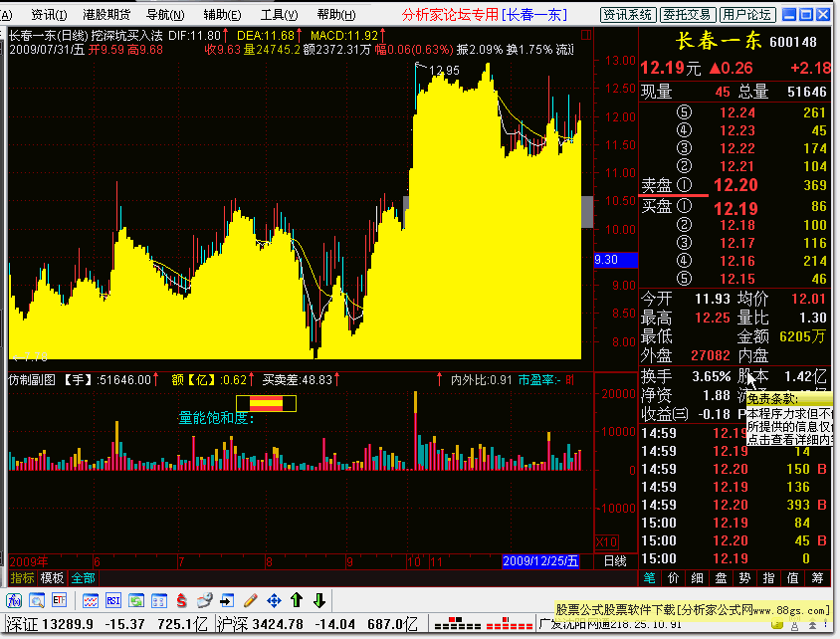Viewport: 840px width, 639px height.
Task: Click the stock code 600148
Action: (x=793, y=42)
